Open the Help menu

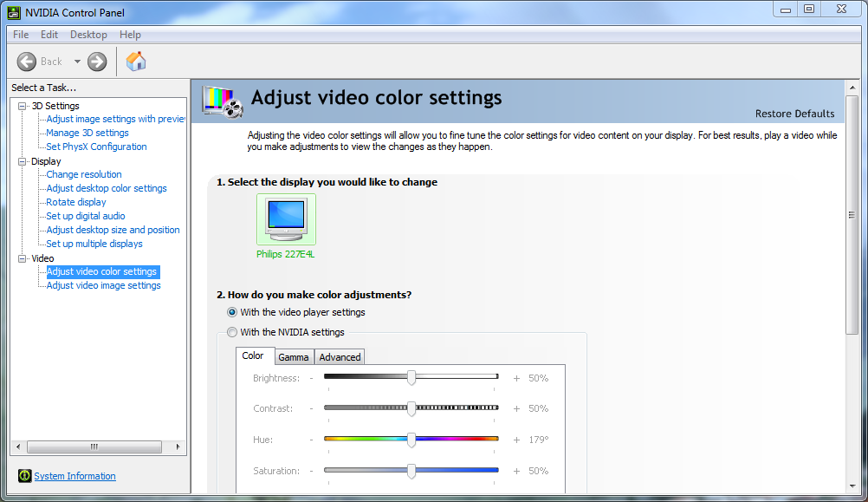pos(130,35)
